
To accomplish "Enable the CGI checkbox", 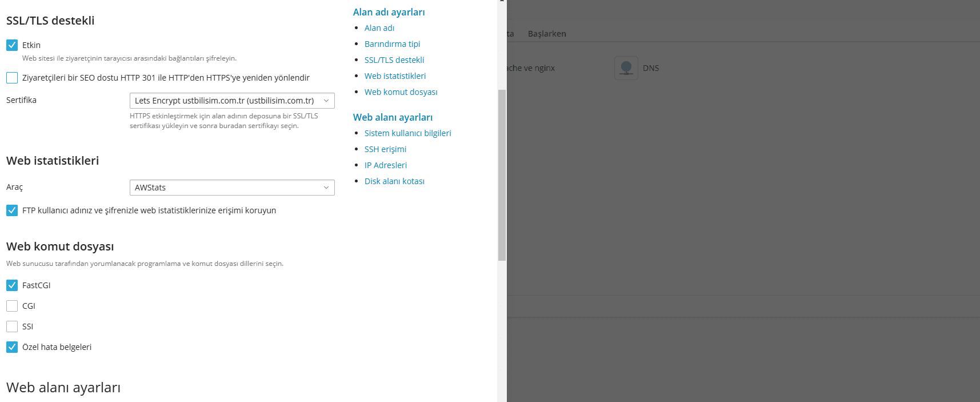I will 12,306.
